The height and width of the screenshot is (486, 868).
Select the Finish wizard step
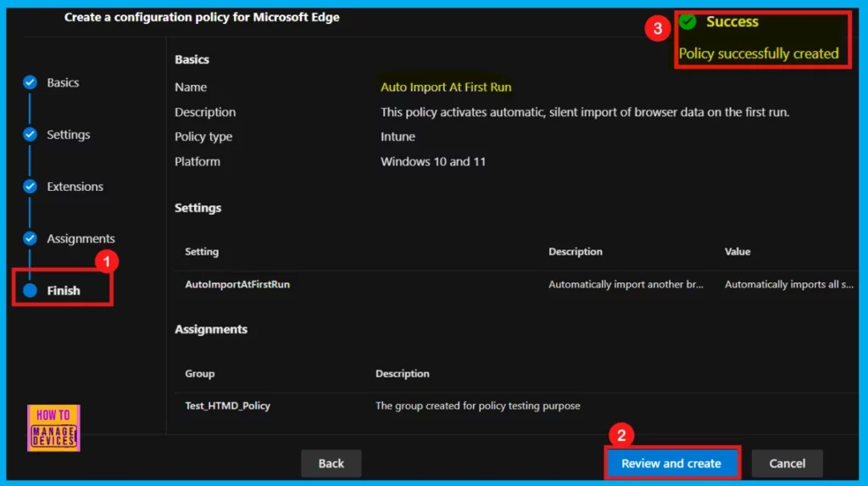63,290
